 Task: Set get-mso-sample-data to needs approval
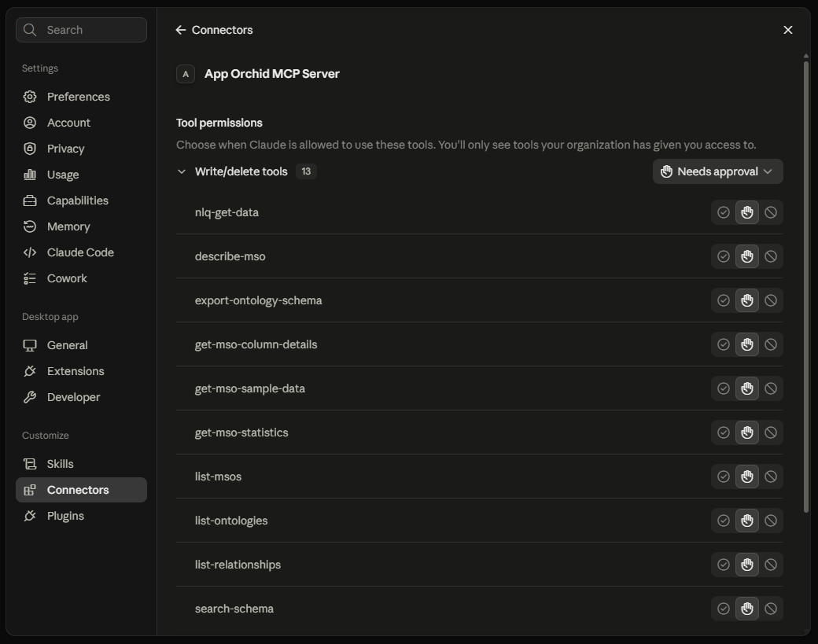click(x=747, y=388)
